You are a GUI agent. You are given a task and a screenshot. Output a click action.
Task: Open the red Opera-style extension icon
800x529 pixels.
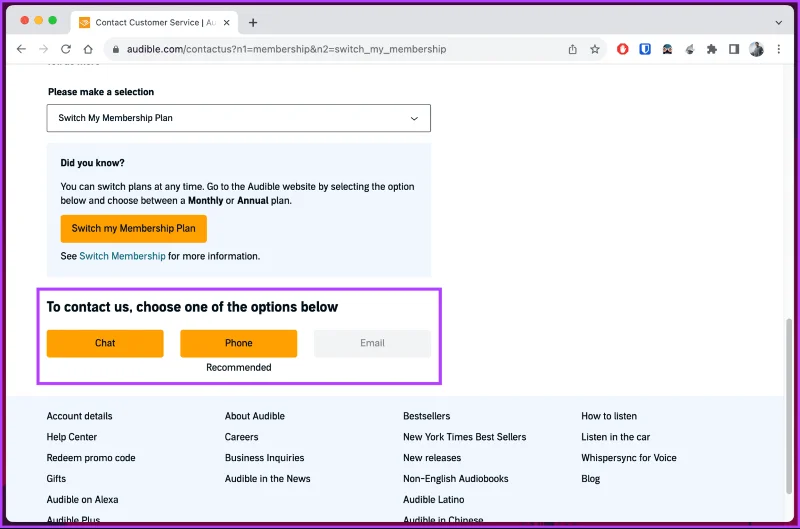[622, 49]
